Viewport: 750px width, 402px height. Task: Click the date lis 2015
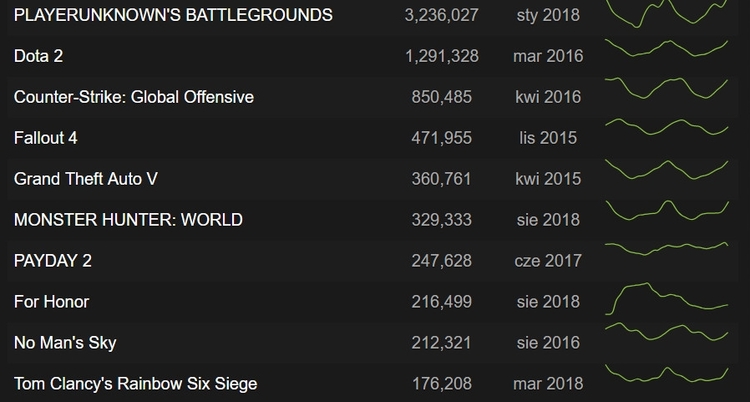[x=548, y=138]
